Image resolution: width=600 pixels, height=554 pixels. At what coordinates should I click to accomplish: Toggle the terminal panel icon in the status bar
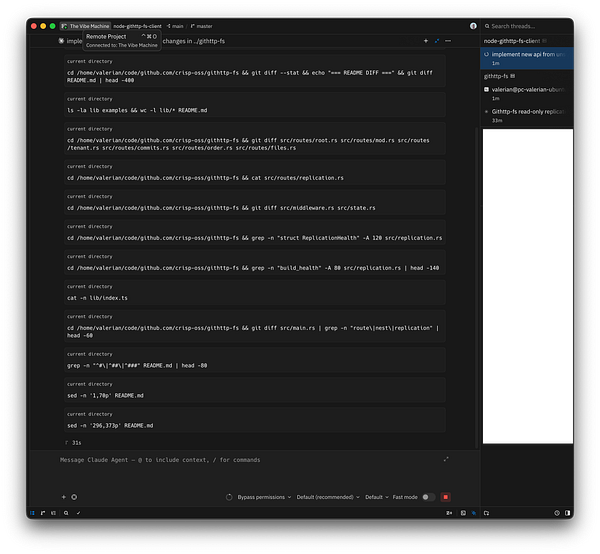(x=463, y=513)
